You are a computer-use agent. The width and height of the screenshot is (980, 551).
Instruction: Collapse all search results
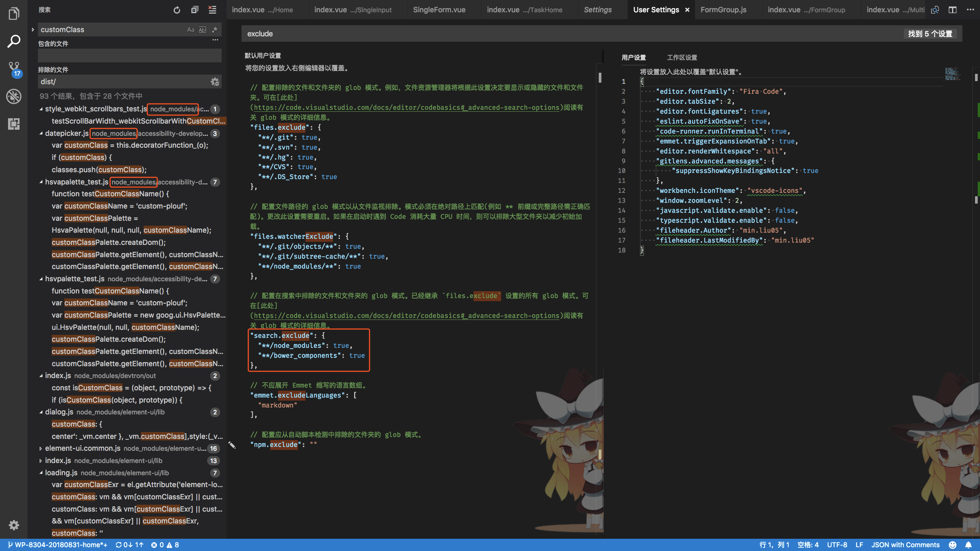(x=195, y=10)
